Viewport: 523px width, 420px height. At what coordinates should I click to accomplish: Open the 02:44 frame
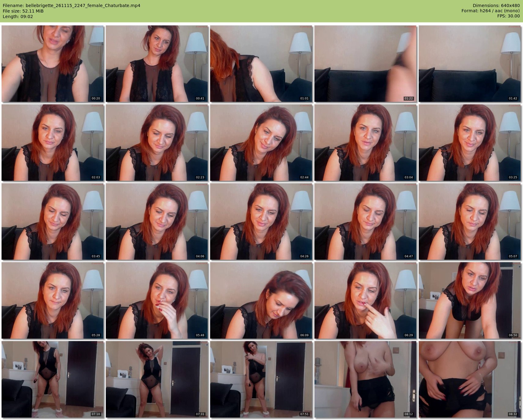point(261,143)
